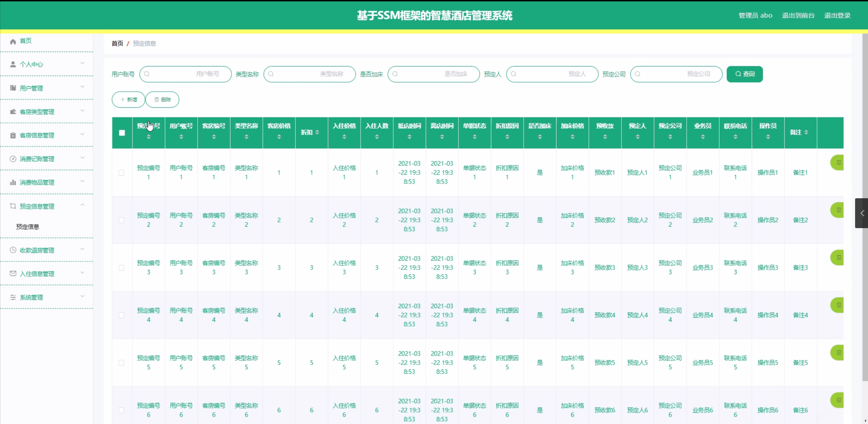This screenshot has width=868, height=424.
Task: Check the row checkbox for 预定编号 3
Action: [121, 268]
